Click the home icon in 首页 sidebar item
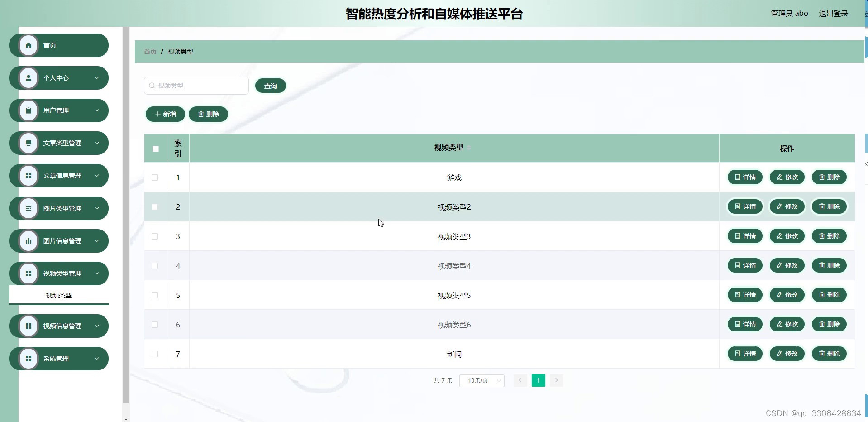 pyautogui.click(x=29, y=45)
